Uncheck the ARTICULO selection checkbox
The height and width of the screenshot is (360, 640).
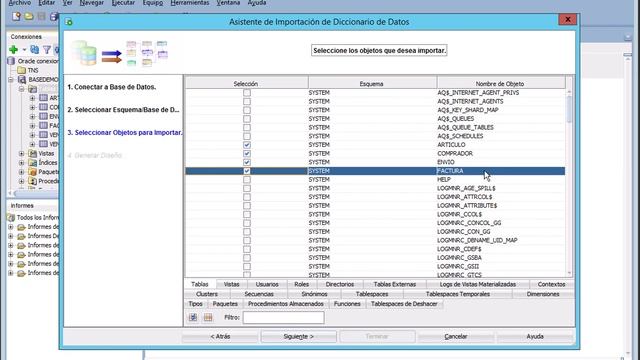click(x=247, y=145)
